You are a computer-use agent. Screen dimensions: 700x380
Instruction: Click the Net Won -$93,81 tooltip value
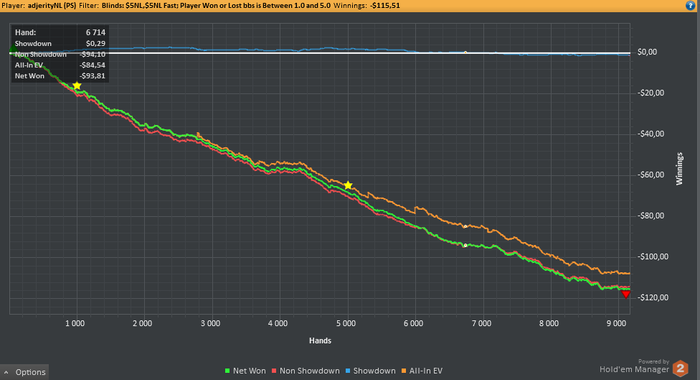(92, 76)
